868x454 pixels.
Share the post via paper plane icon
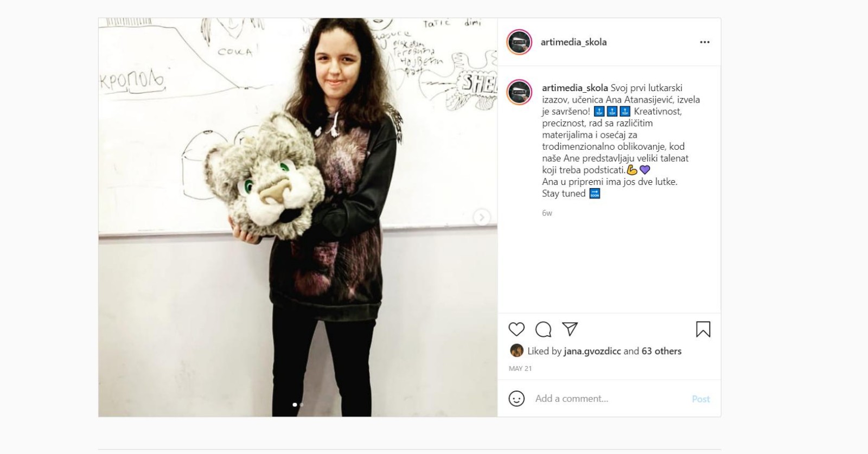click(x=570, y=329)
